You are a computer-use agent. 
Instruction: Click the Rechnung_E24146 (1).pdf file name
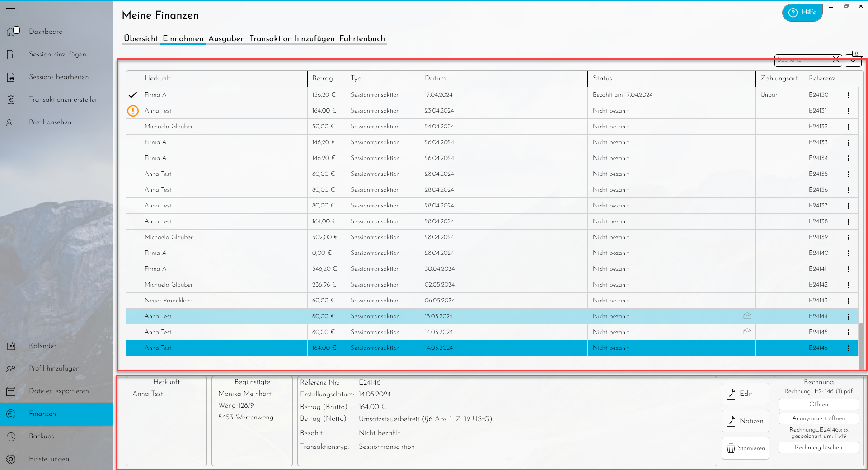[x=818, y=391]
